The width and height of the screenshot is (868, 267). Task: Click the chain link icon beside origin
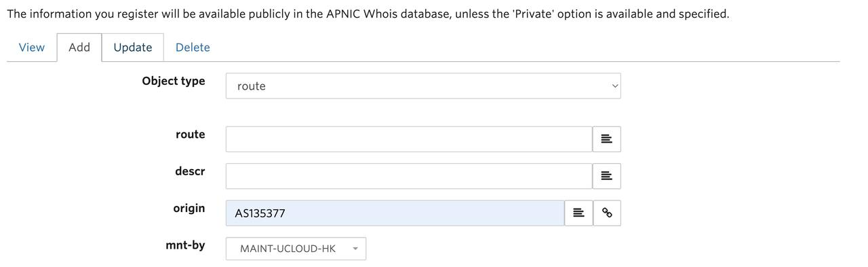607,213
